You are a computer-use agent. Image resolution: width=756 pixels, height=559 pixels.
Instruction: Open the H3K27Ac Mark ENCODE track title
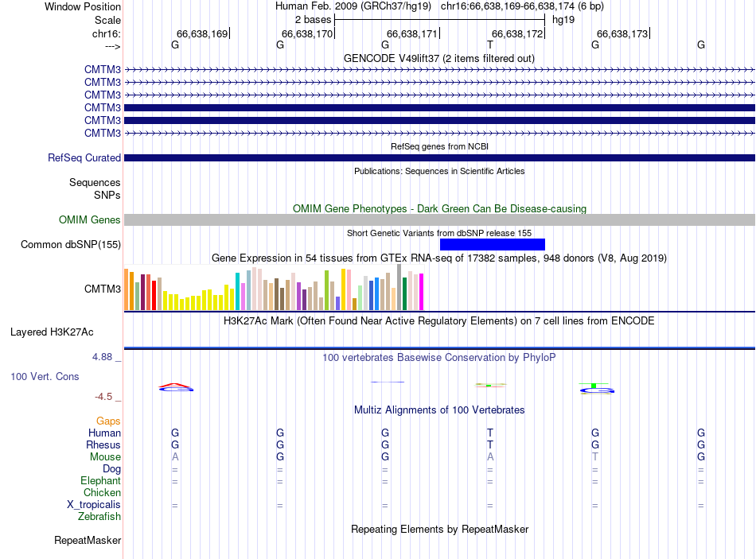click(439, 321)
